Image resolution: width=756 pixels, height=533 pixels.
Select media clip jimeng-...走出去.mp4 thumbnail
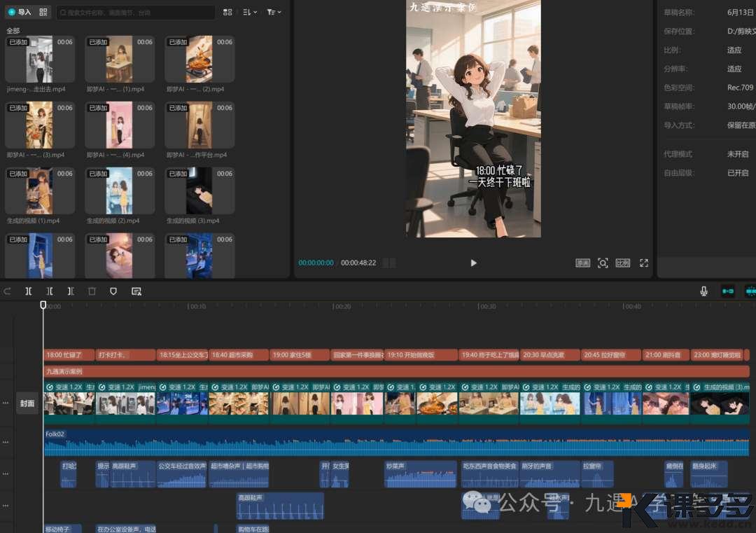40,59
